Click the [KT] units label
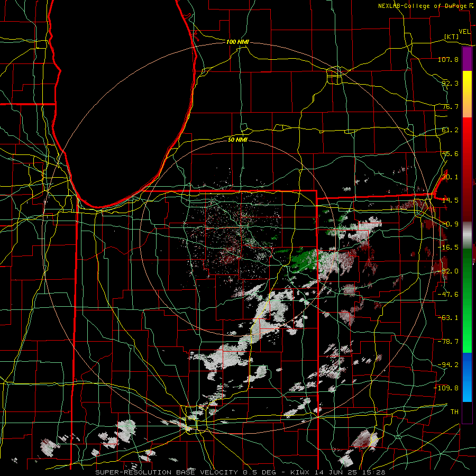 [x=451, y=36]
